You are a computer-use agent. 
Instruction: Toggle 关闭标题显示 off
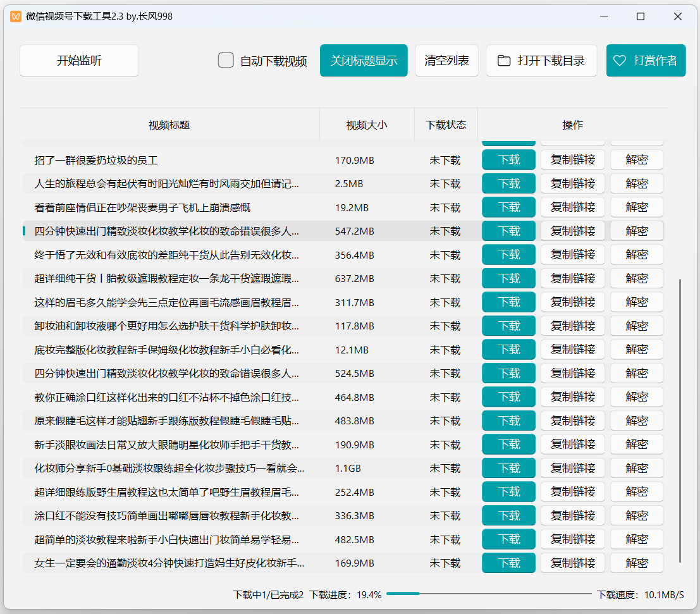(364, 60)
